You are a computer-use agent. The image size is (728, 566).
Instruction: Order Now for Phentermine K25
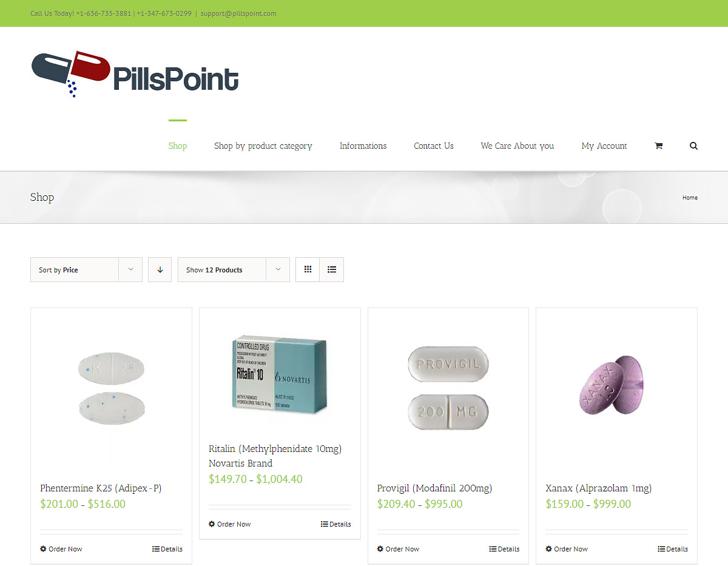[x=61, y=549]
